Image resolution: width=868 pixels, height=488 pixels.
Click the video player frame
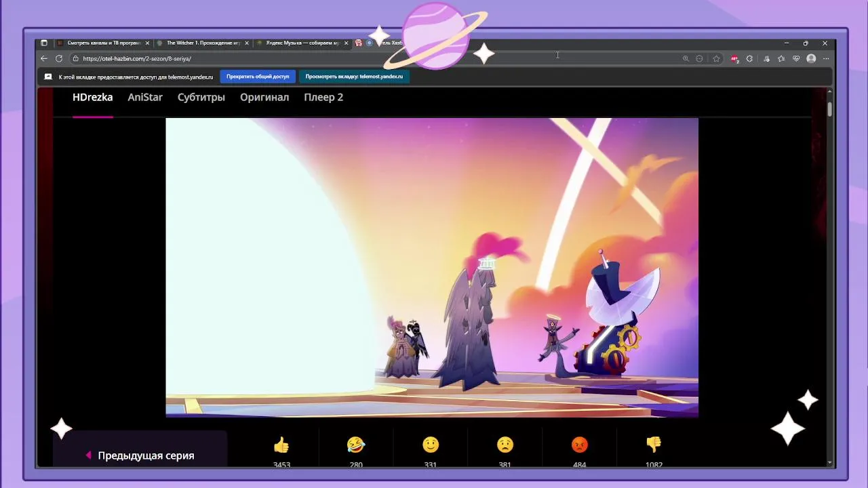[x=432, y=268]
